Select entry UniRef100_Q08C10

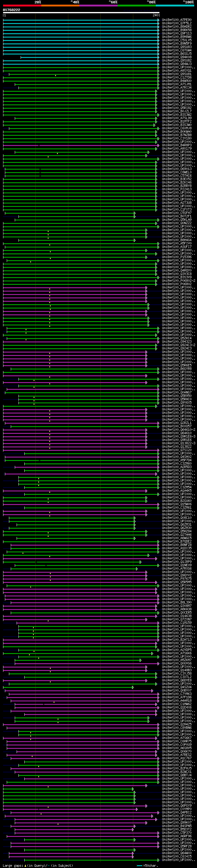[177, 518]
